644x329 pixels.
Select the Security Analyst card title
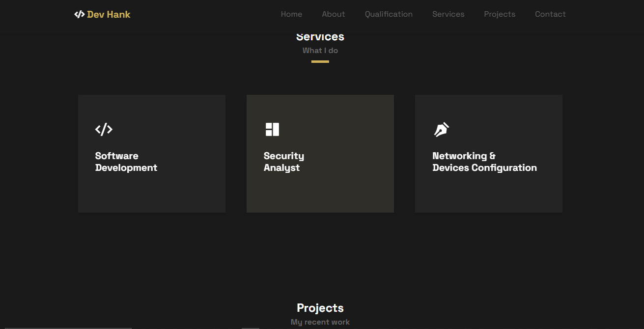click(283, 162)
